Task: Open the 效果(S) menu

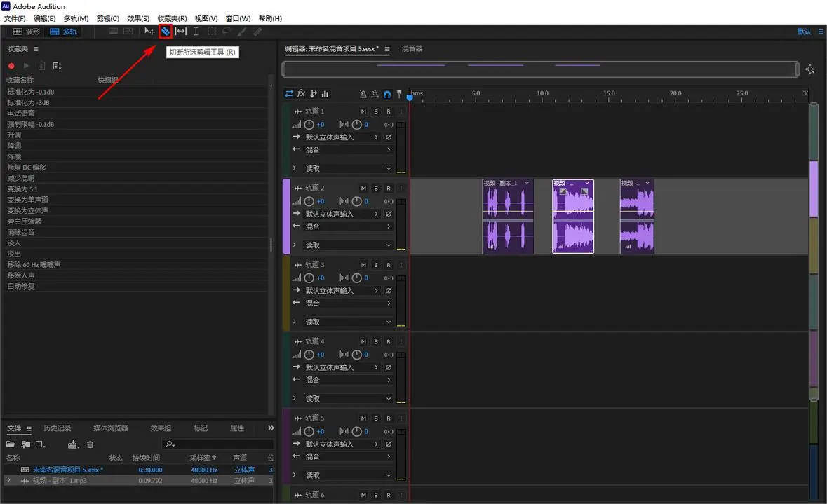Action: pyautogui.click(x=138, y=18)
